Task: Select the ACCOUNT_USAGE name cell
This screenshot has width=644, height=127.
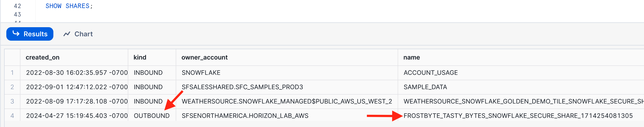Action: [430, 73]
